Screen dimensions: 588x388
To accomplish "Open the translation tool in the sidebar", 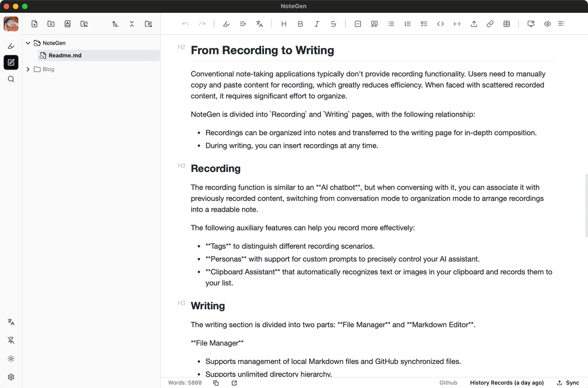I will [x=11, y=322].
